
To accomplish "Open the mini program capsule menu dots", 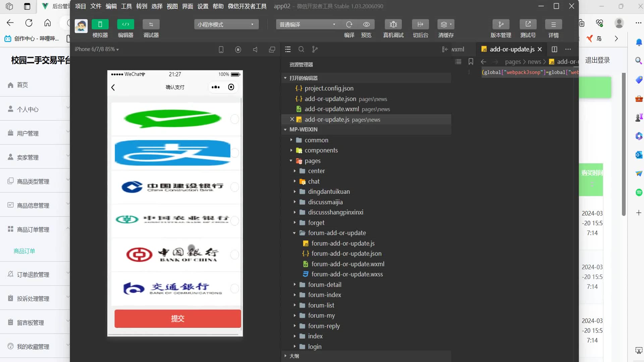I will click(x=216, y=87).
